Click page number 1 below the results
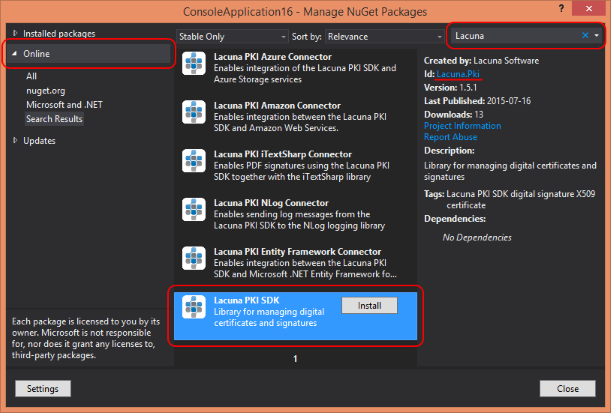 (295, 358)
